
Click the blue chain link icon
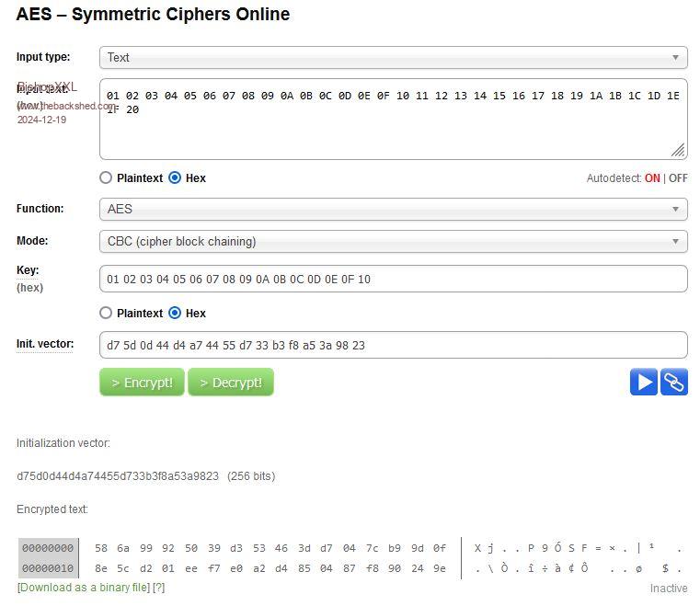click(x=674, y=382)
